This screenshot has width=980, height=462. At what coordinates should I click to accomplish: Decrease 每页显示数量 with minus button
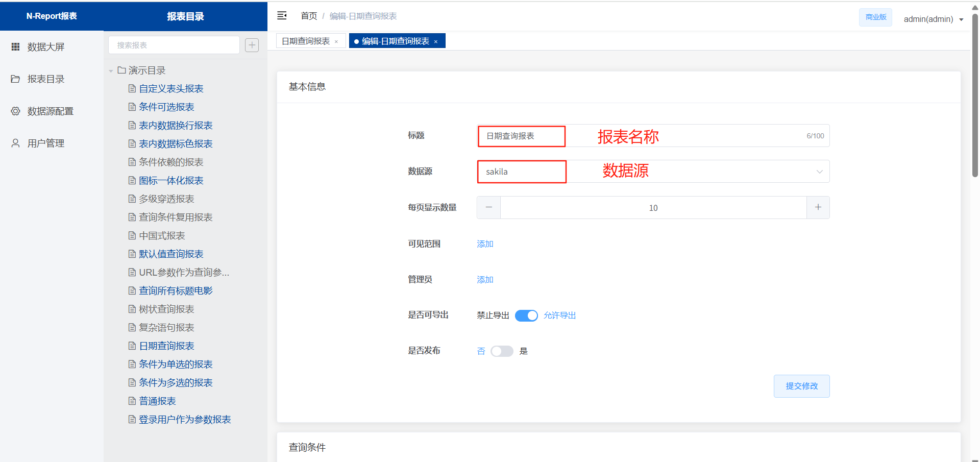click(x=489, y=207)
